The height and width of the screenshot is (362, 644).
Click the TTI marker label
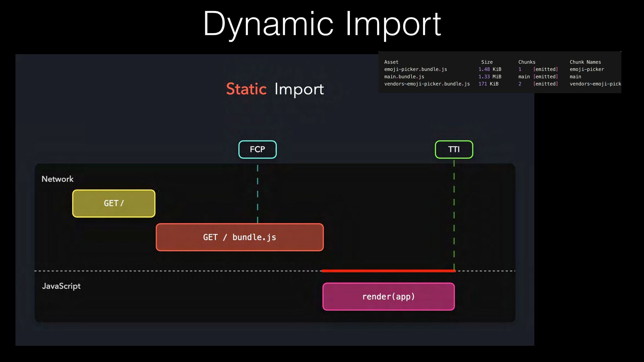tap(454, 149)
